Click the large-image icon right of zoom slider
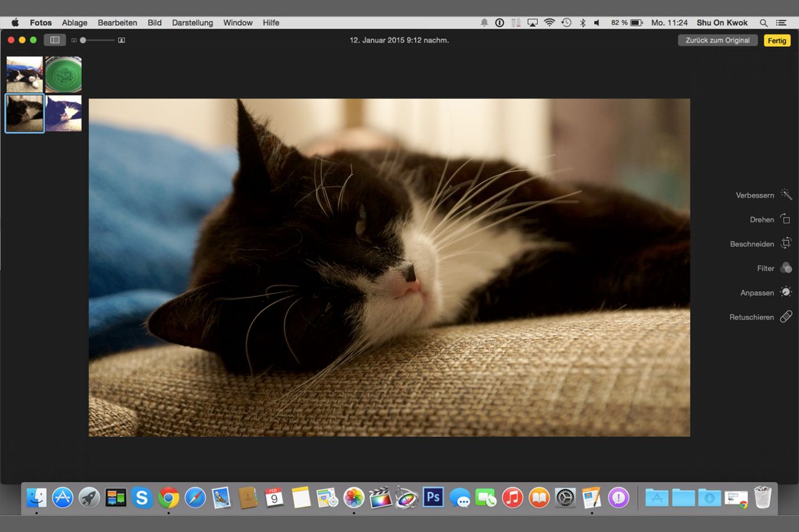The height and width of the screenshot is (532, 799). click(x=122, y=40)
